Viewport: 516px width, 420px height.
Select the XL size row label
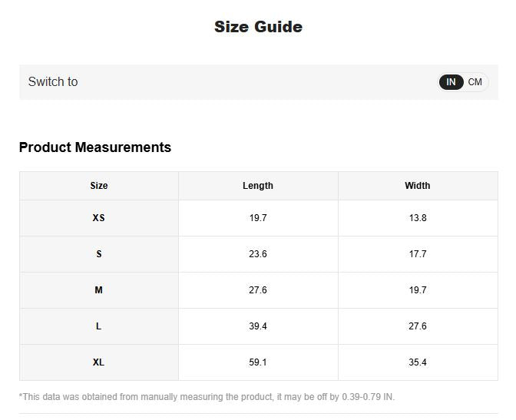point(99,362)
